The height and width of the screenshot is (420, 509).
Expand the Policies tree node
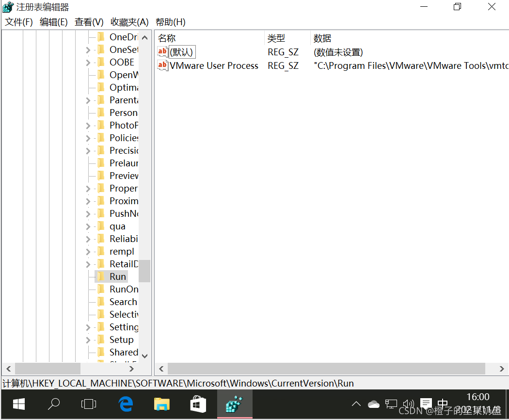coord(88,138)
